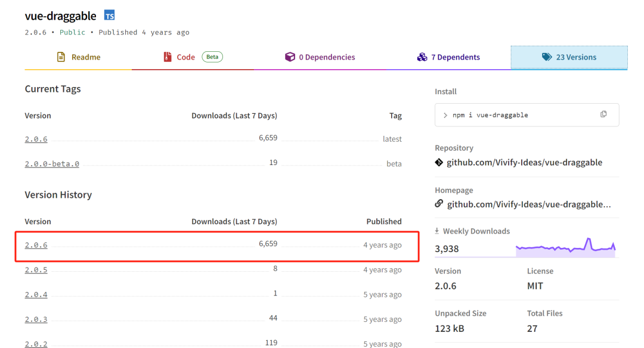Click the git repository diamond icon

point(439,162)
